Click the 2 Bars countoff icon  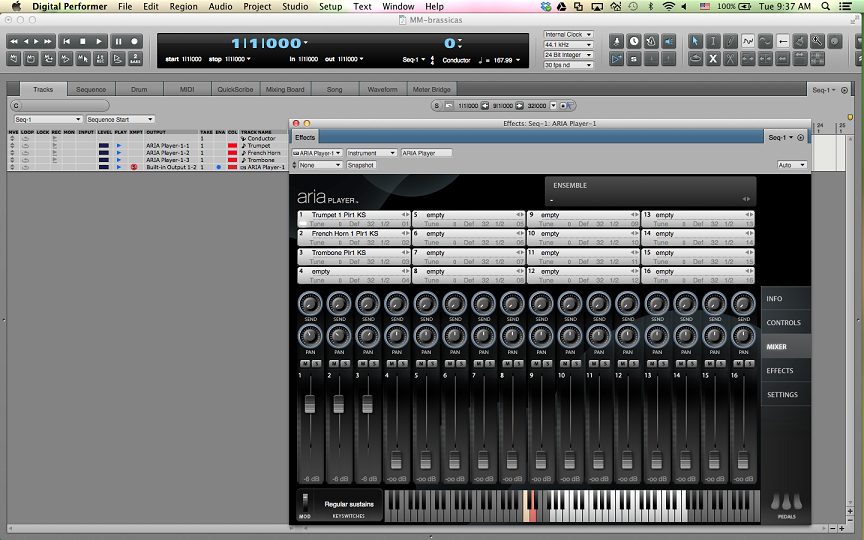click(x=135, y=58)
